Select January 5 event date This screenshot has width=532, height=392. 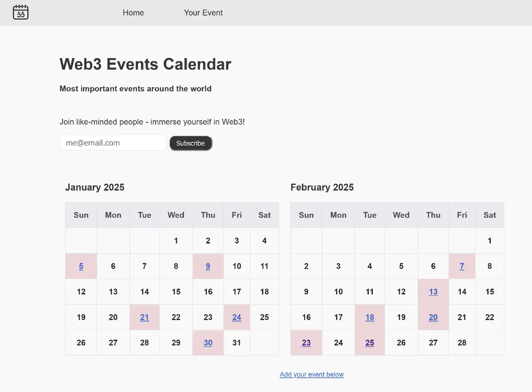81,266
